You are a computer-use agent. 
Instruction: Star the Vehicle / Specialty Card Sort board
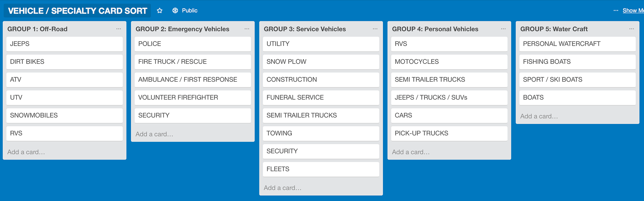point(160,11)
